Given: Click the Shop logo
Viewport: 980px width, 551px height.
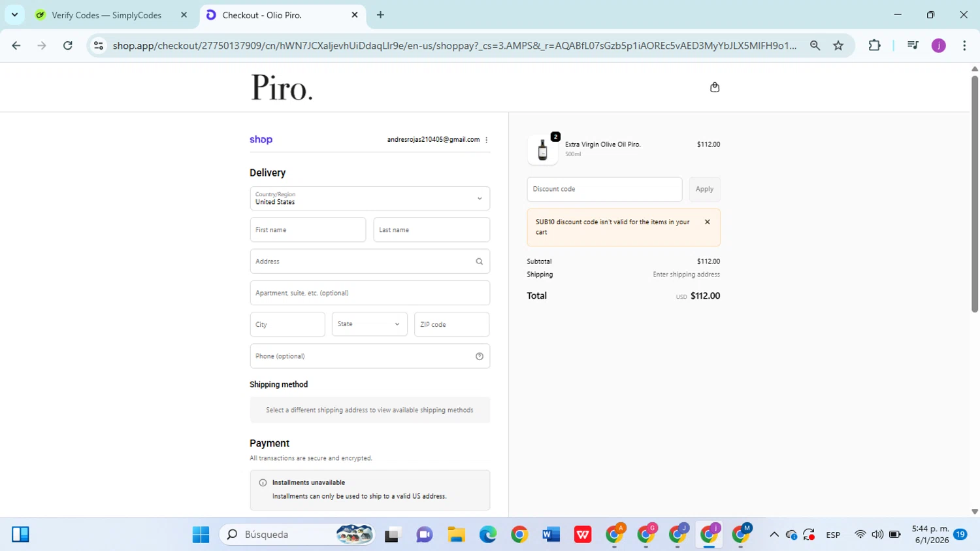Looking at the screenshot, I should [x=261, y=139].
